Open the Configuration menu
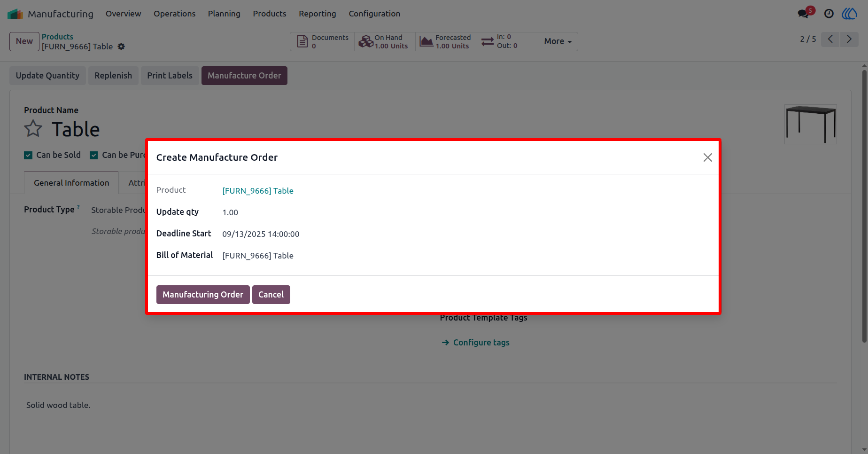868x454 pixels. click(374, 14)
